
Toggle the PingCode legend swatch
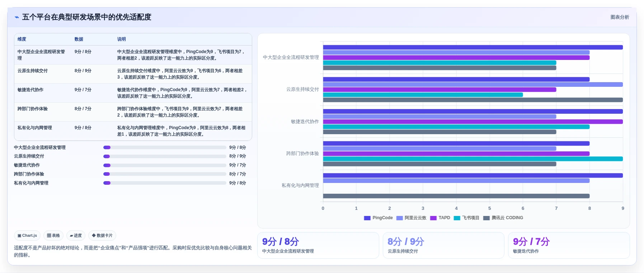pyautogui.click(x=367, y=218)
